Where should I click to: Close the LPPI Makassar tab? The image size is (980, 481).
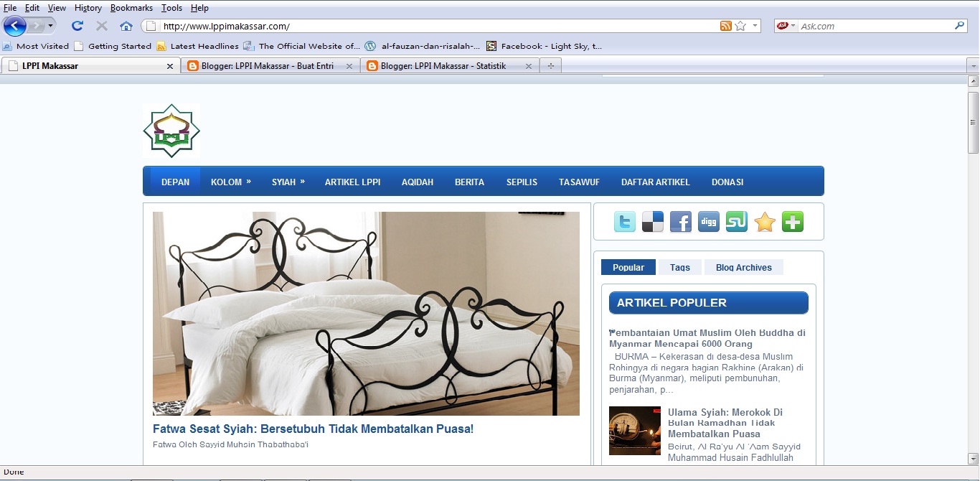click(170, 66)
